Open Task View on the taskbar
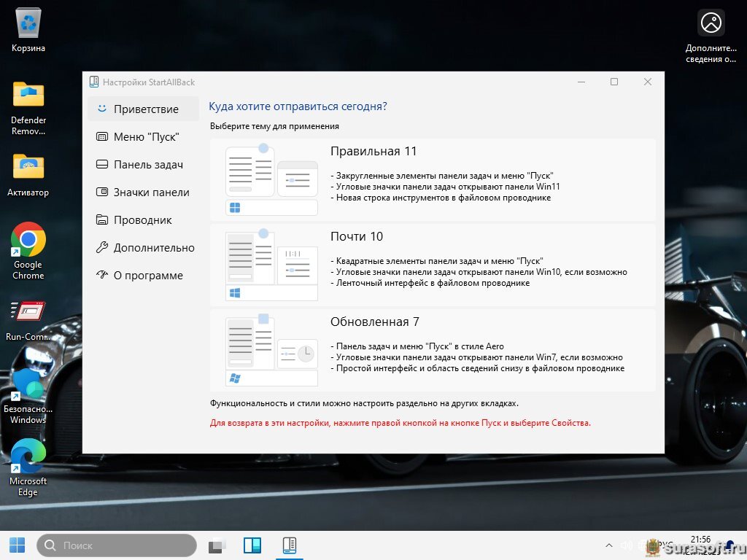747x560 pixels. [217, 545]
